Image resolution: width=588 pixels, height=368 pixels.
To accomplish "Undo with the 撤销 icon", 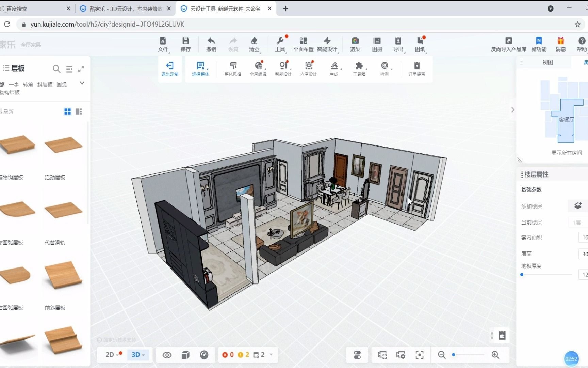I will [x=211, y=45].
